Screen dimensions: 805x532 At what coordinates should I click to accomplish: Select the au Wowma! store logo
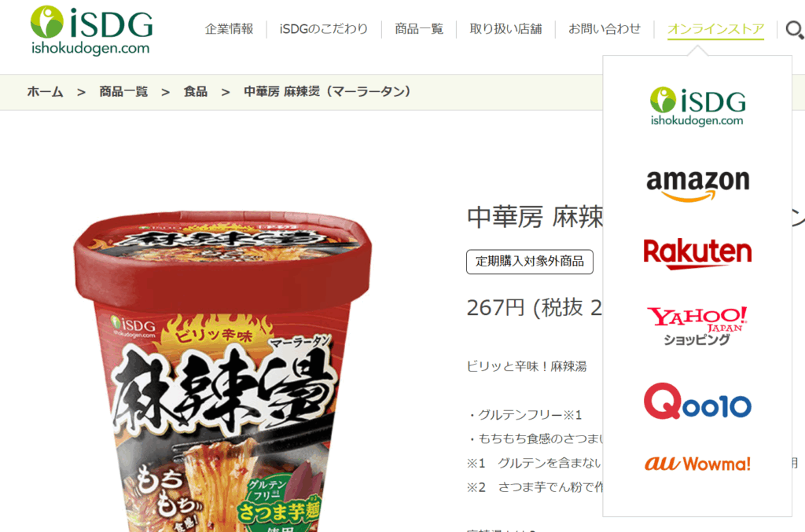[x=697, y=464]
